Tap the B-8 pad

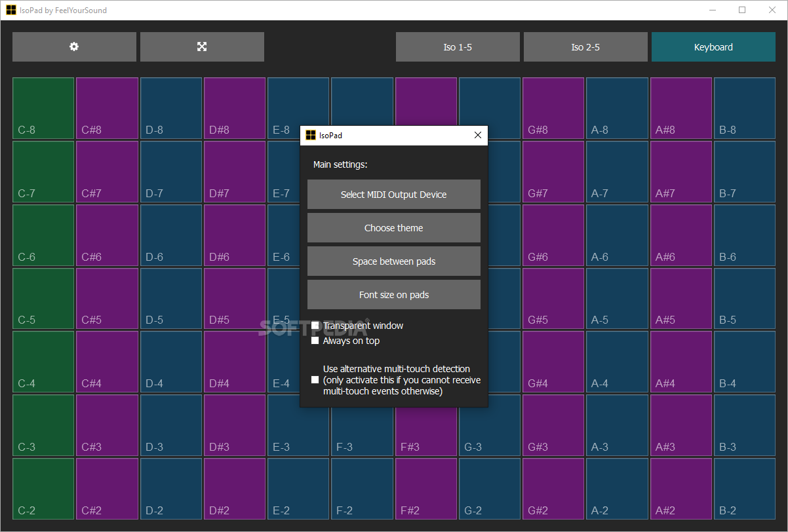click(x=745, y=108)
